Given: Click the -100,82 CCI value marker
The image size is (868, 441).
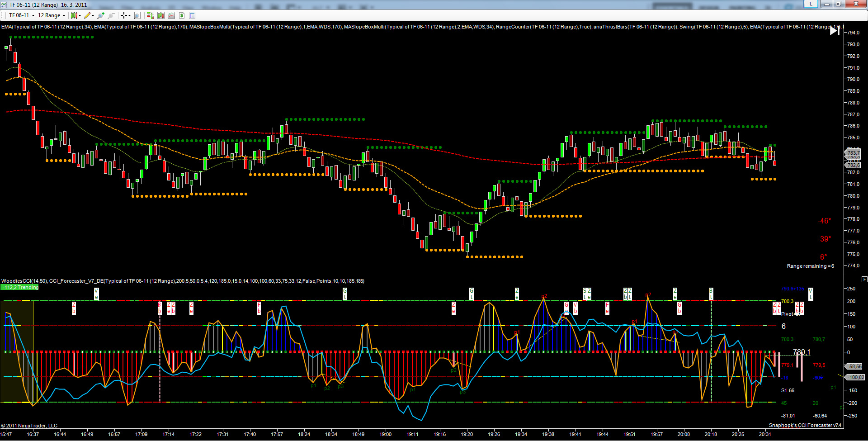Looking at the screenshot, I should (855, 377).
